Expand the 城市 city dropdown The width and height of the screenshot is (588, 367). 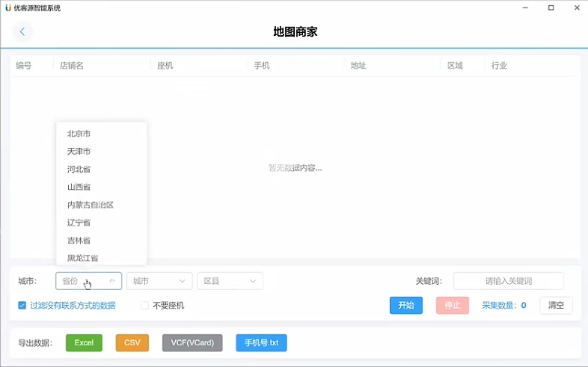(159, 281)
